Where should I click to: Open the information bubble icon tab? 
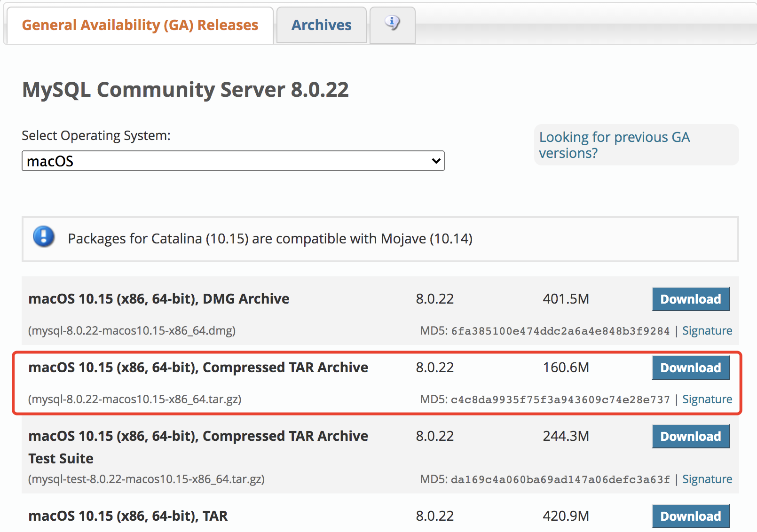coord(392,25)
